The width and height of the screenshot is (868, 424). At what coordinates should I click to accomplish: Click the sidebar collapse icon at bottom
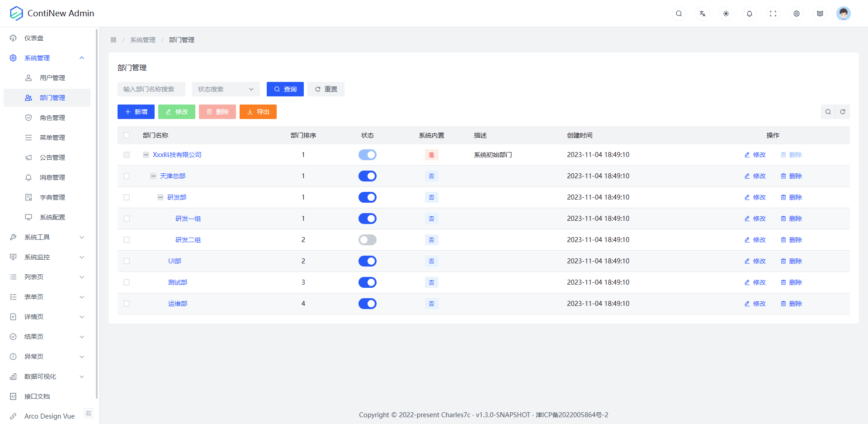89,413
